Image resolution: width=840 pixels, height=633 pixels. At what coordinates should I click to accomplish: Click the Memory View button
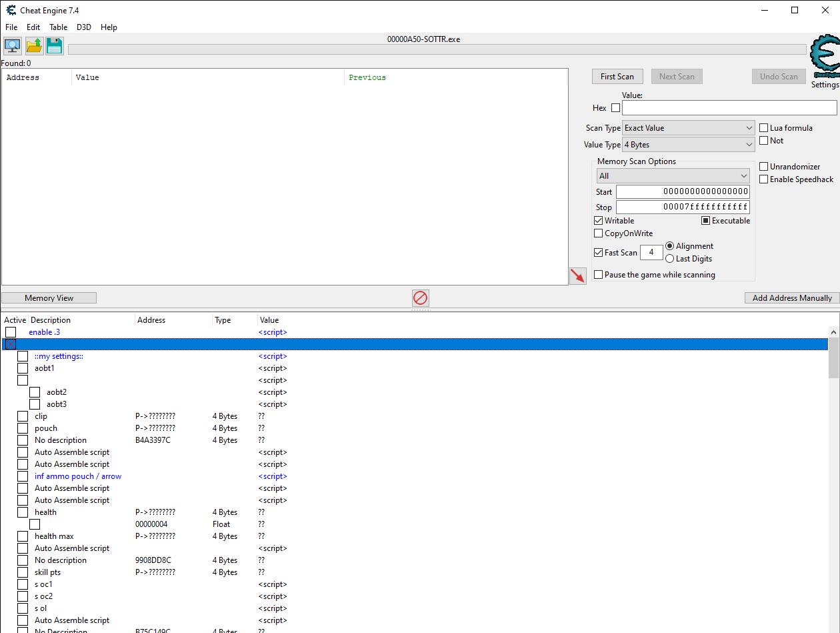click(x=49, y=298)
